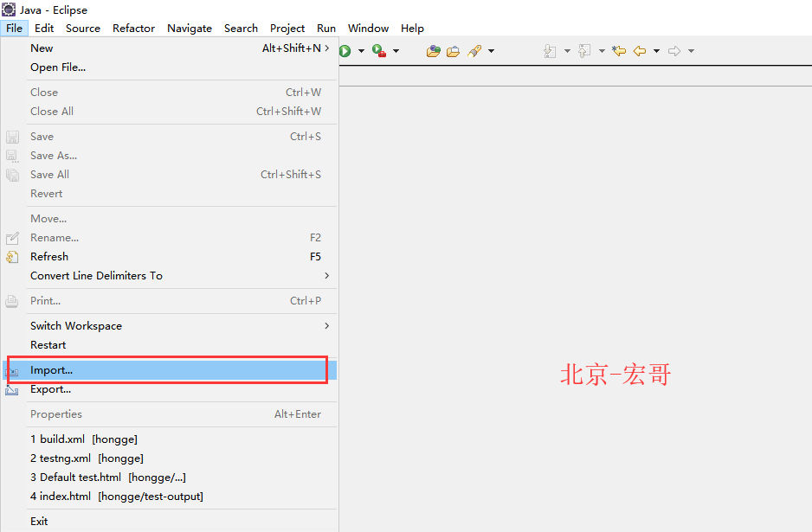
Task: Open the Window menu
Action: pyautogui.click(x=368, y=28)
